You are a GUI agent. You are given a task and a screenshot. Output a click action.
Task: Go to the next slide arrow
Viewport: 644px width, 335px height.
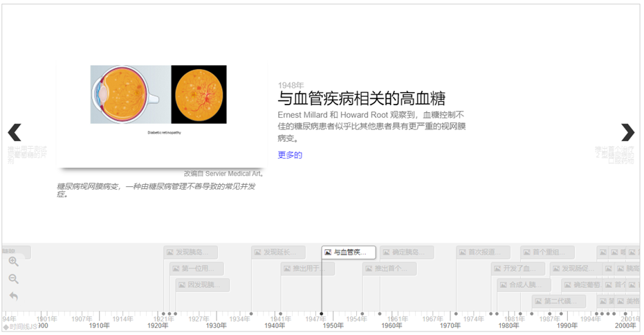click(x=627, y=132)
